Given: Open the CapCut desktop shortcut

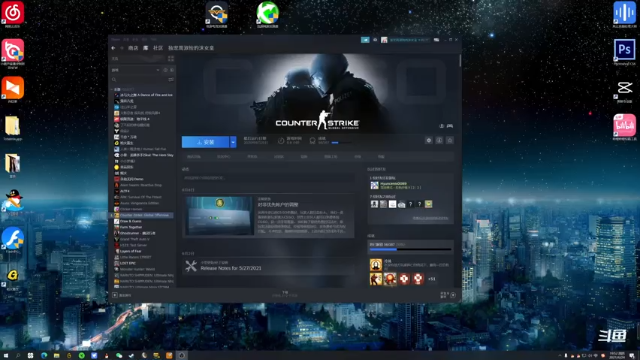Looking at the screenshot, I should pos(624,90).
